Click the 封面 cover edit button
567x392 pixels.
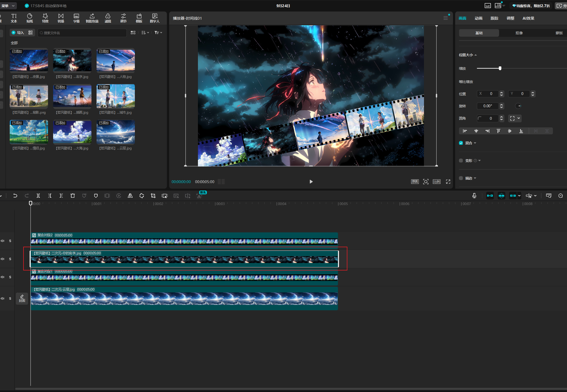click(22, 298)
